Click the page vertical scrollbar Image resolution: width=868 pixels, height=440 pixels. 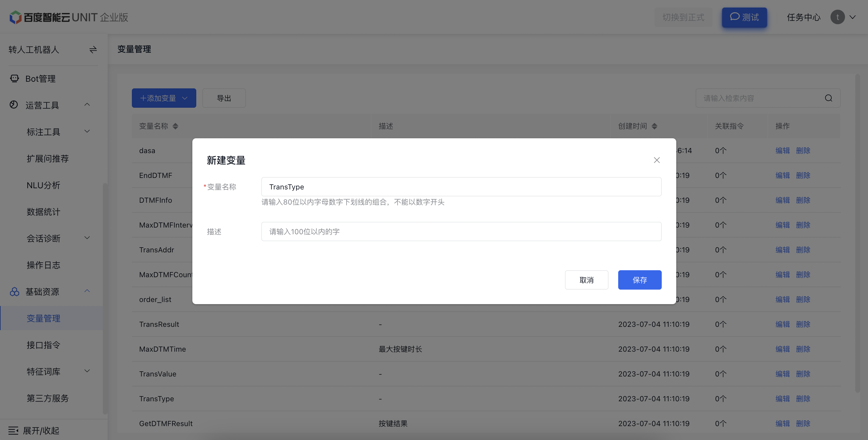[x=857, y=234]
